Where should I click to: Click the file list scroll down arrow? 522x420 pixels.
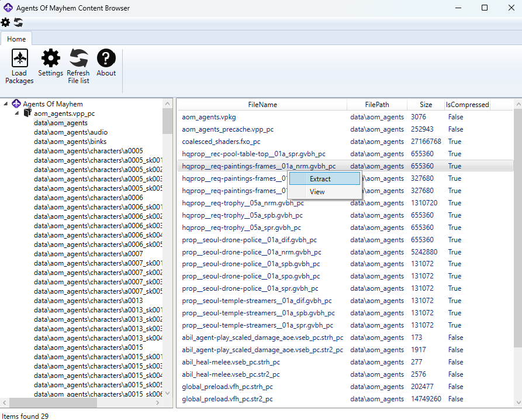tap(518, 402)
